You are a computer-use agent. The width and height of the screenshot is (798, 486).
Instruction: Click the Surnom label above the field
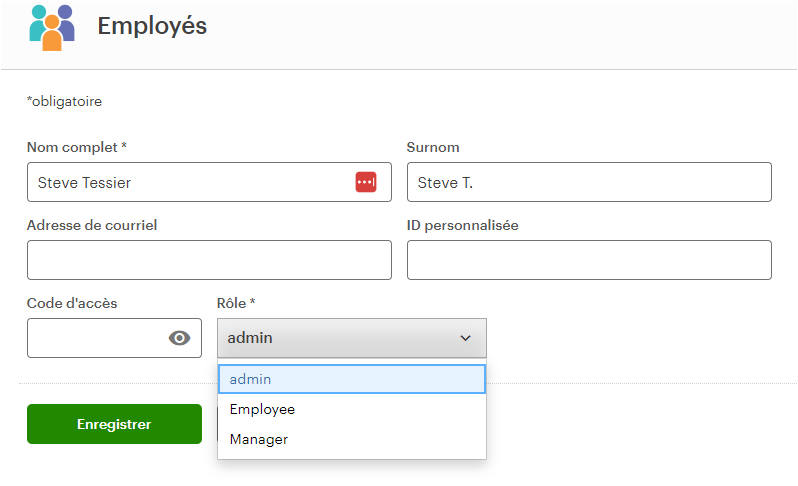coord(433,148)
